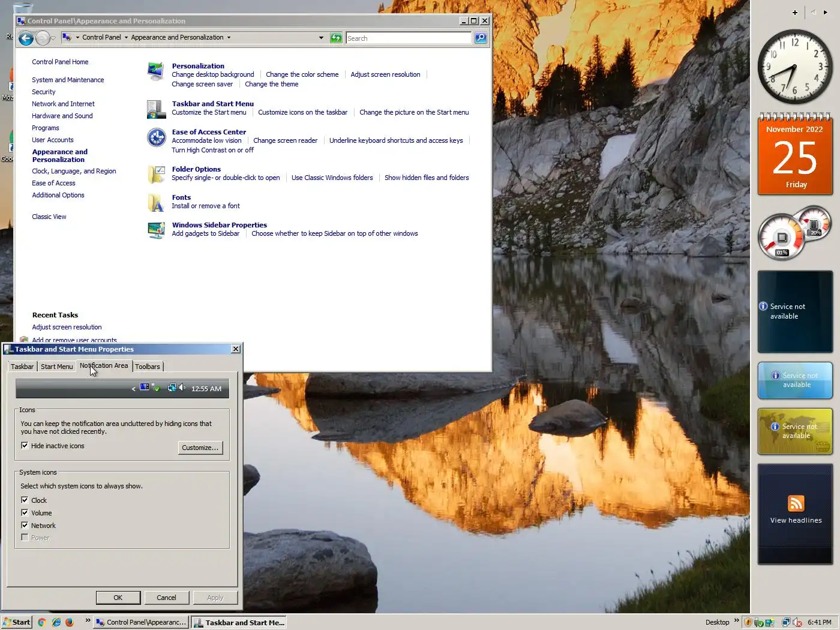Screen dimensions: 840x630
Task: Toggle Hide inactive icons checkbox
Action: [25, 445]
